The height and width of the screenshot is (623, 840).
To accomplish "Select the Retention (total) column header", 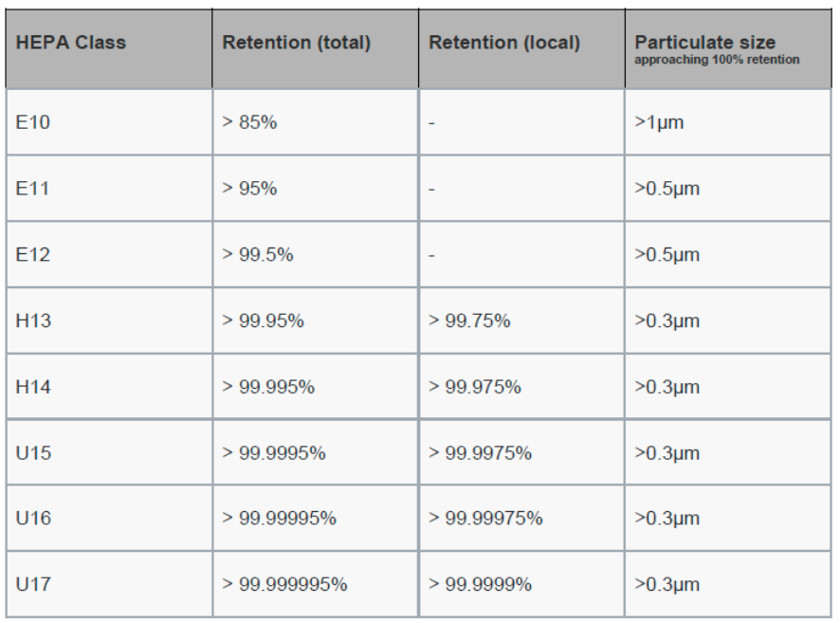I will 297,44.
